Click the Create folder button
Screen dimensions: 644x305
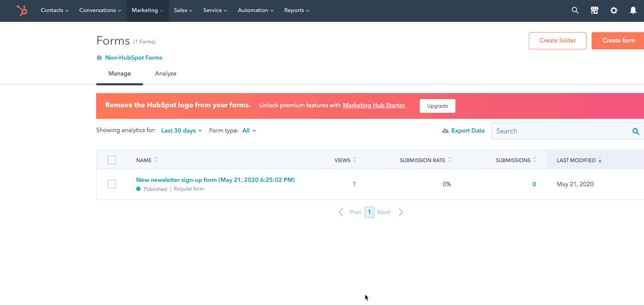coord(558,41)
